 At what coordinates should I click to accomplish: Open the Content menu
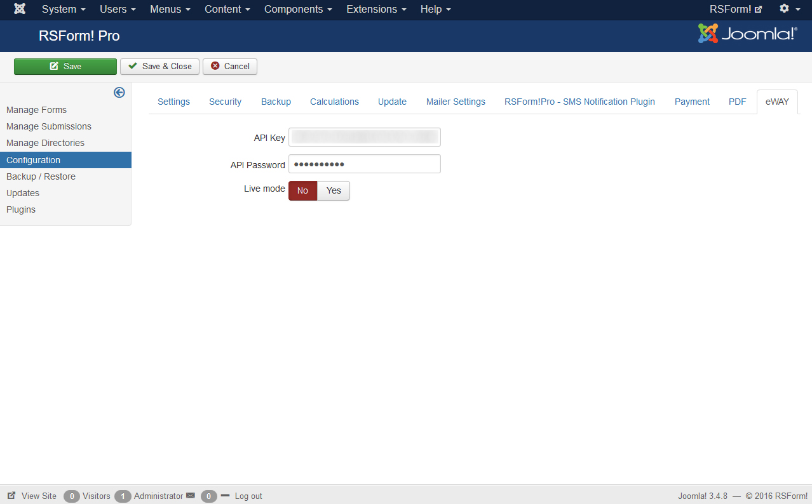point(227,9)
